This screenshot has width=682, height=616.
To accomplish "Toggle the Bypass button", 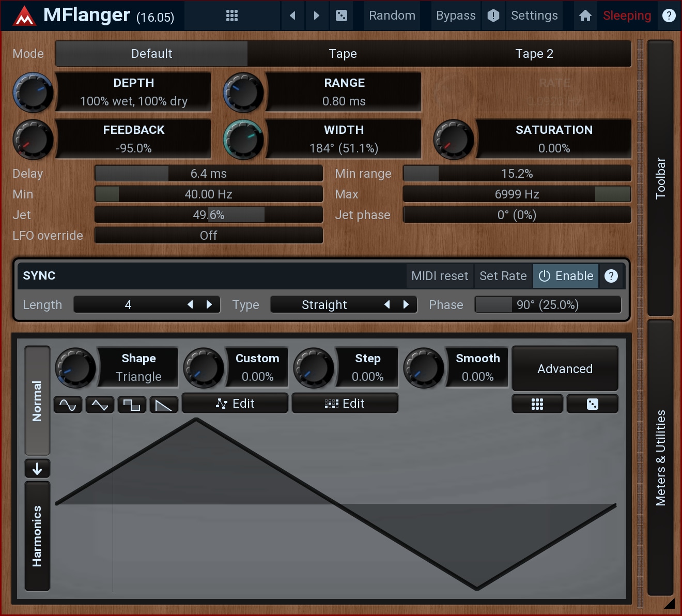I will coord(456,16).
